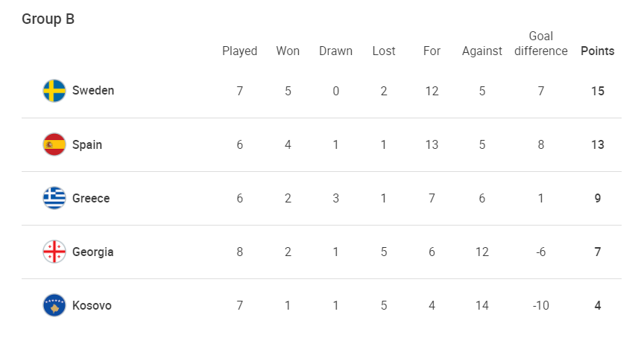Click Sweden's points value of 15
This screenshot has height=364, width=641.
598,91
